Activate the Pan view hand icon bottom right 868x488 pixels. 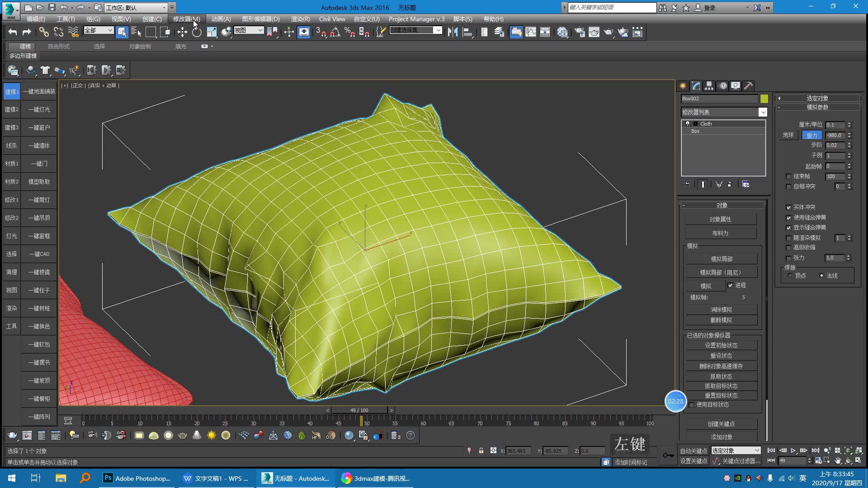(838, 460)
